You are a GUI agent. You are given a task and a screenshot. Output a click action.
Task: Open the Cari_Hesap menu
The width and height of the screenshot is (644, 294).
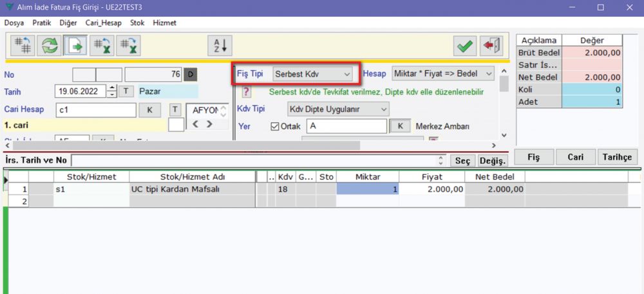click(103, 23)
